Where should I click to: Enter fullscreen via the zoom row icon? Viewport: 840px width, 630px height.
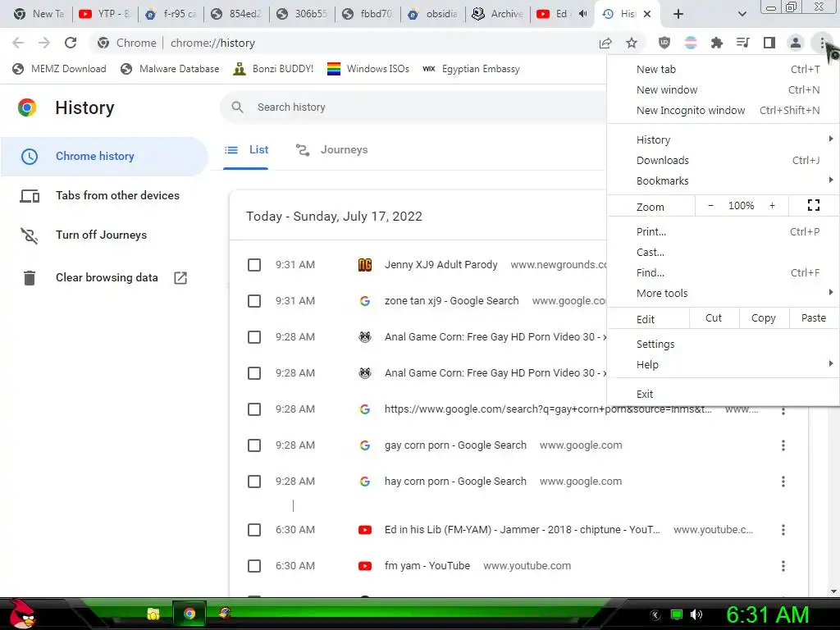[x=813, y=205]
